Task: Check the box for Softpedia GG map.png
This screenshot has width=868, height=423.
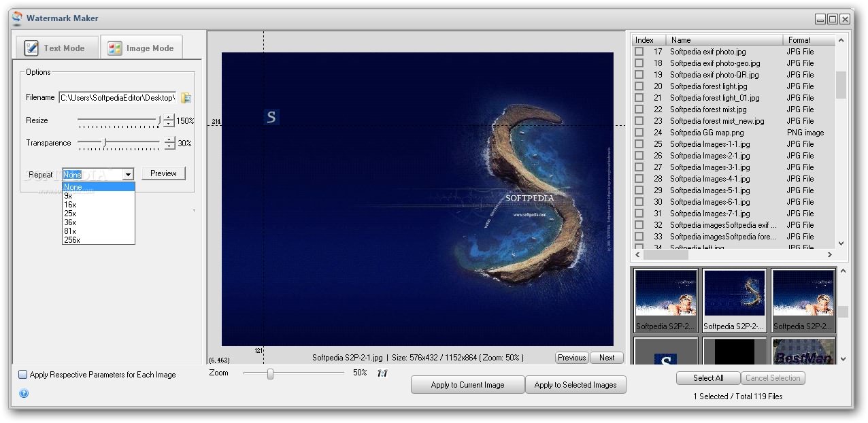Action: 639,133
